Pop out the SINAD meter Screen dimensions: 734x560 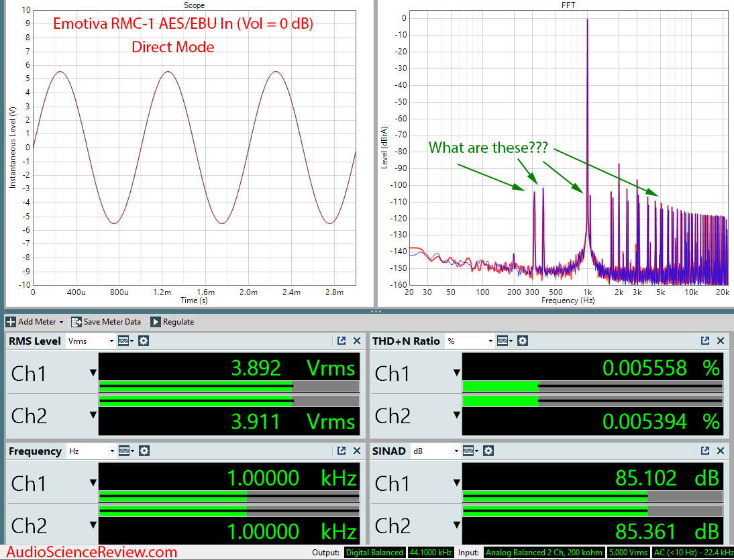pyautogui.click(x=705, y=451)
